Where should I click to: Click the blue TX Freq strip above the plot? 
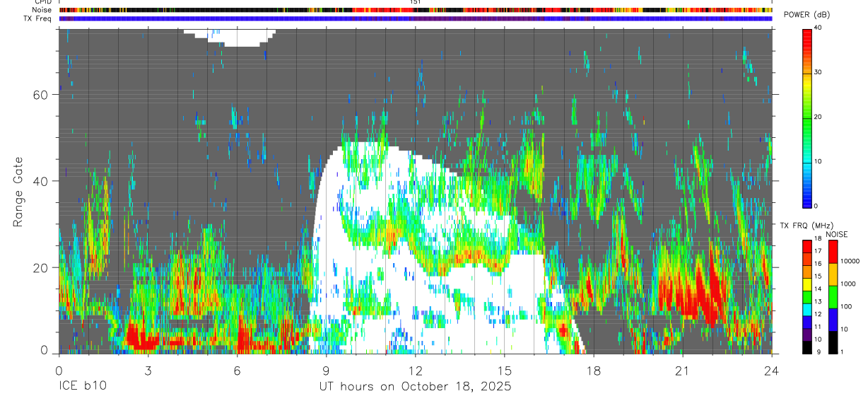pos(416,18)
